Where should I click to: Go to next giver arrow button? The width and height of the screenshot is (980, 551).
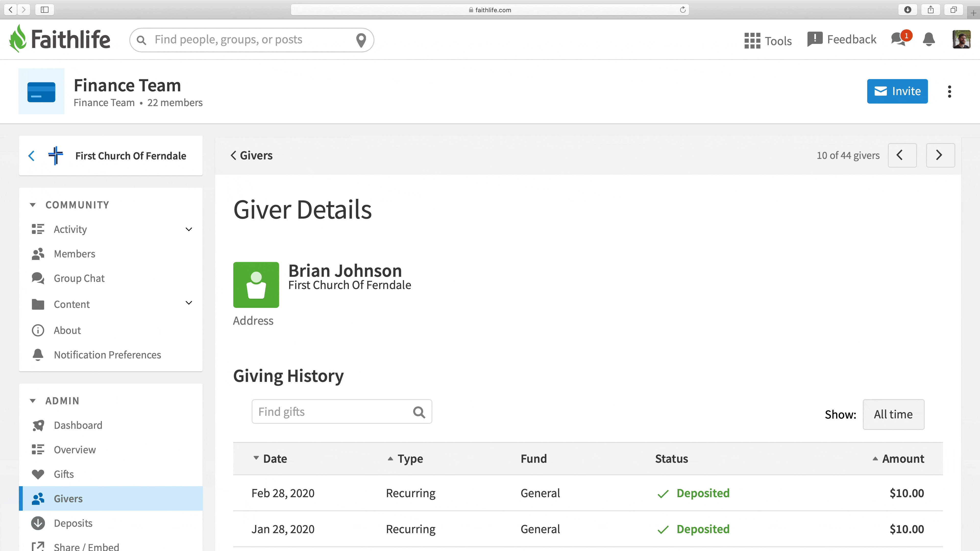pyautogui.click(x=940, y=155)
